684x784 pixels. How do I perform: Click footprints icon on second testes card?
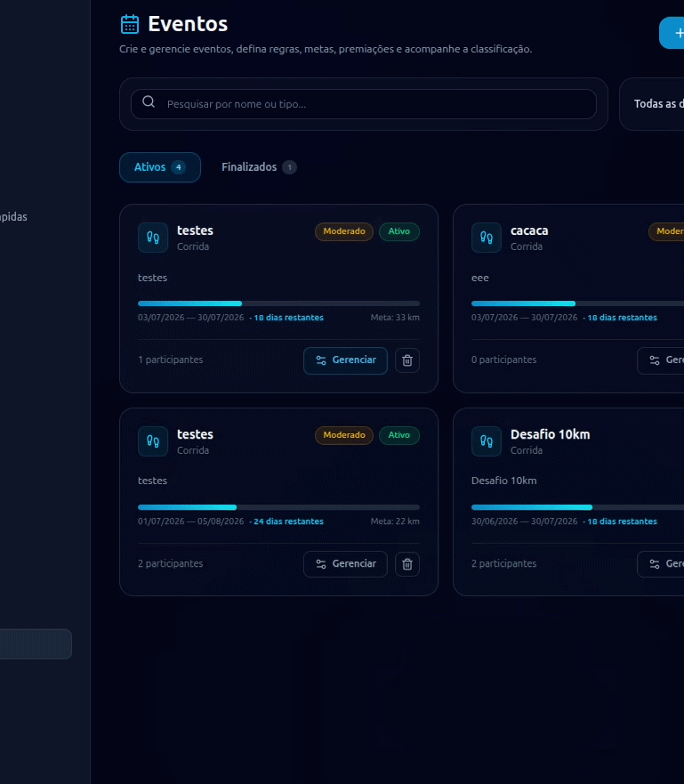pyautogui.click(x=153, y=441)
